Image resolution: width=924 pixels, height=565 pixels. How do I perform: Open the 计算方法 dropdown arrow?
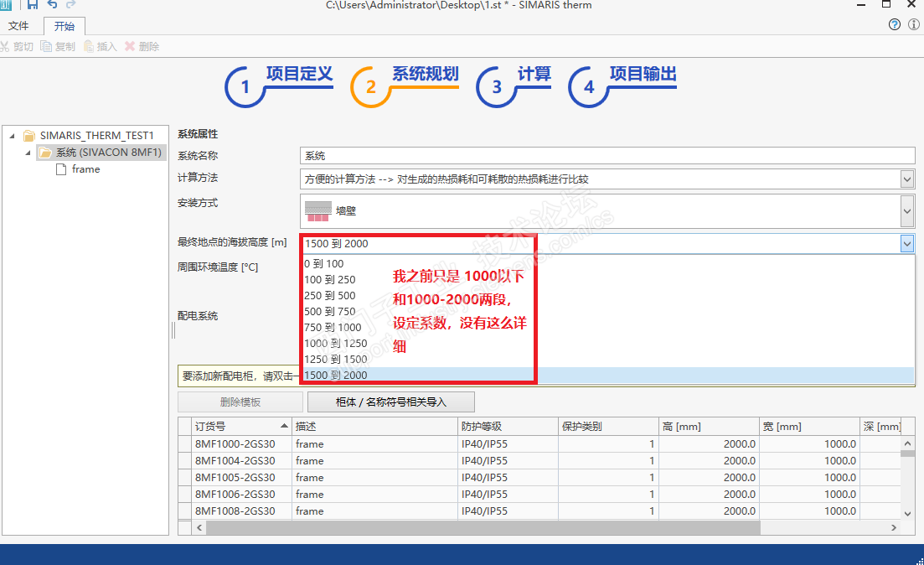point(907,179)
